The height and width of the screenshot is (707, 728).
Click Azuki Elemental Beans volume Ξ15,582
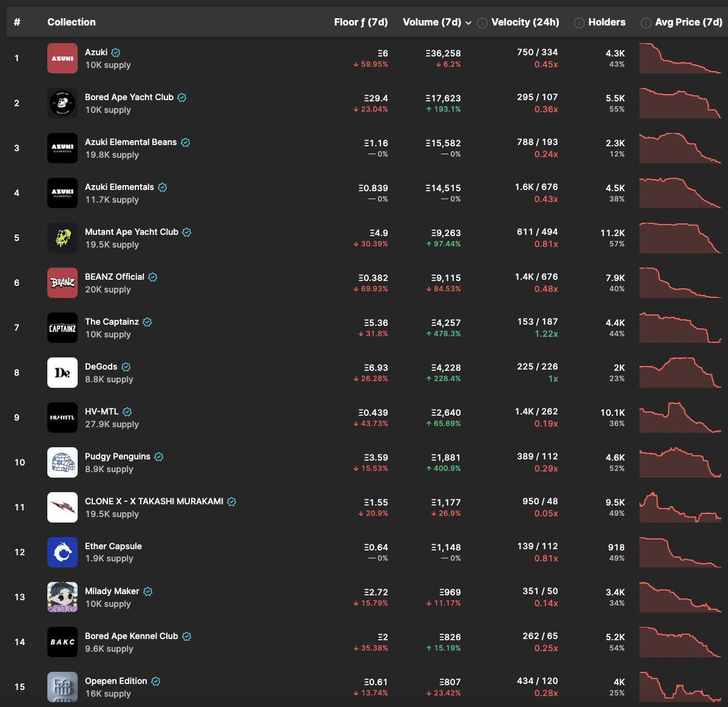pyautogui.click(x=443, y=143)
